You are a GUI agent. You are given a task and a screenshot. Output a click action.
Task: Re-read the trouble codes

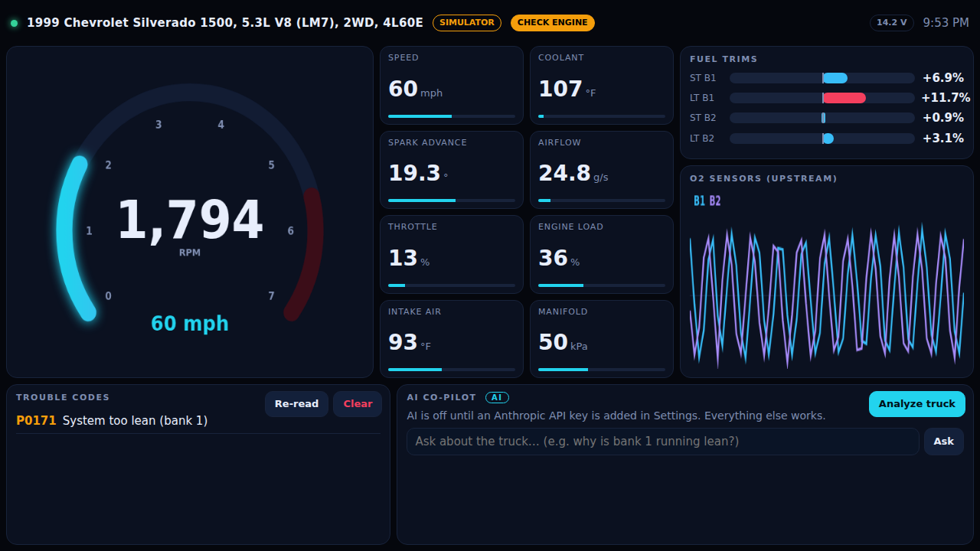coord(296,404)
